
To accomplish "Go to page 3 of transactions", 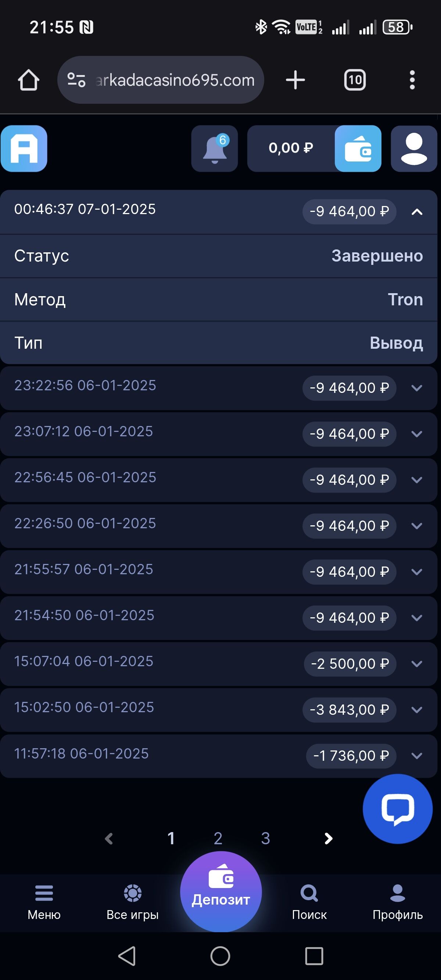I will click(266, 838).
